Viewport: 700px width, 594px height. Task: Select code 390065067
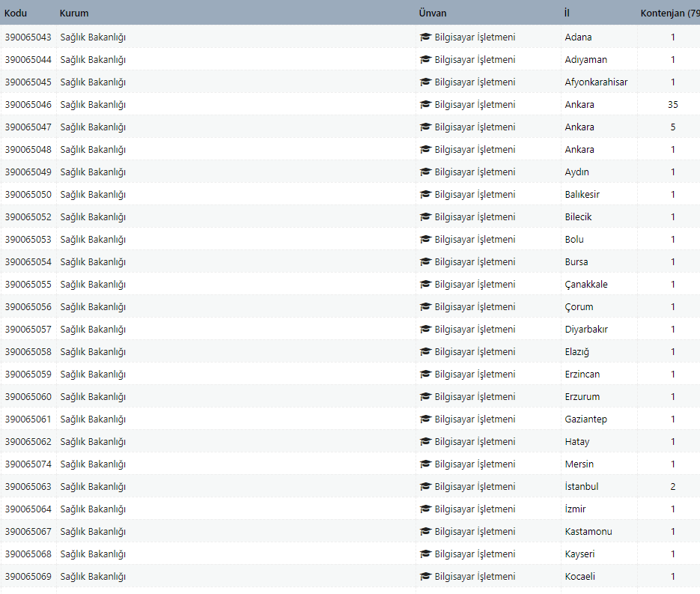[28, 532]
